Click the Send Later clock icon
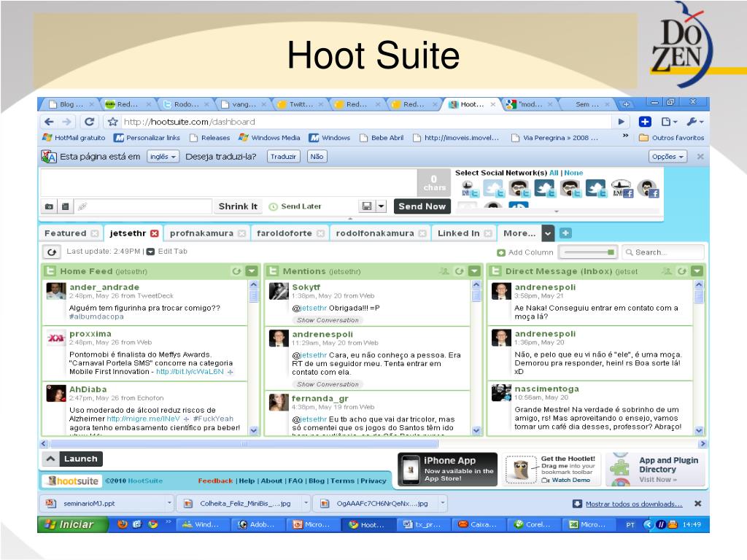Viewport: 747px width, 560px height. (274, 206)
